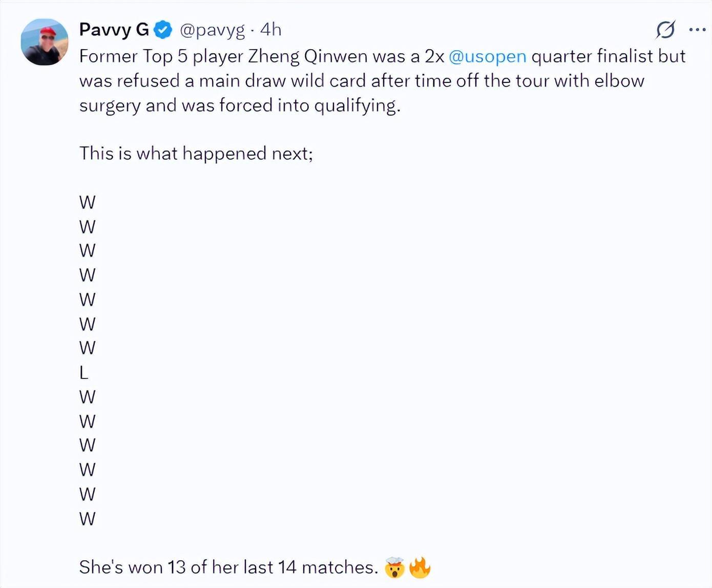Click the first 'W' in the results list
This screenshot has height=588, width=712.
click(87, 202)
